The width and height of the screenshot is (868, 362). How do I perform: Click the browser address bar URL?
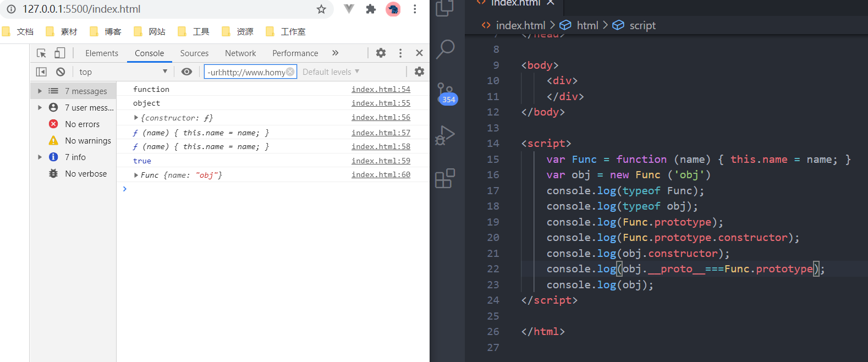pos(81,9)
